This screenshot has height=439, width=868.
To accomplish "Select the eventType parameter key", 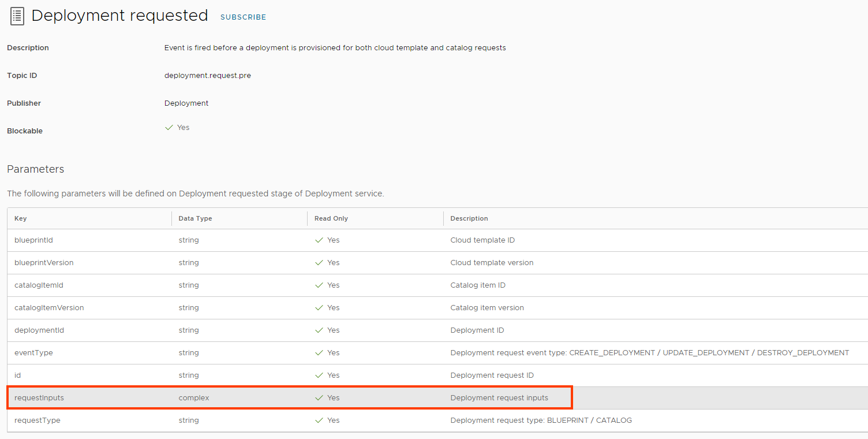I will click(33, 352).
